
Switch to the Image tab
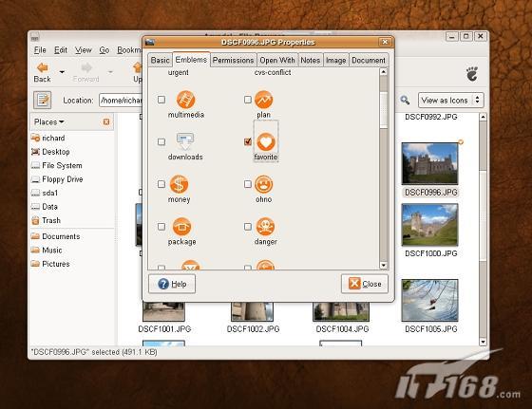(335, 60)
